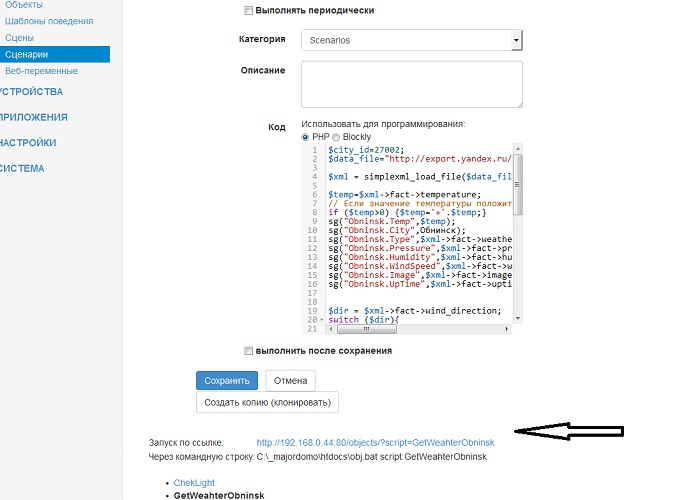Select the PHP radio button
The image size is (700, 500).
[x=306, y=136]
